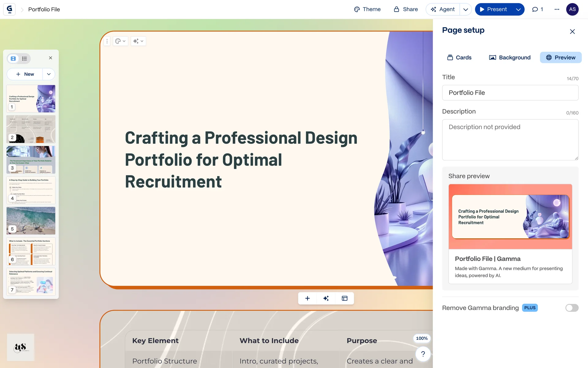Add card from template layout icon
Image resolution: width=588 pixels, height=368 pixels.
pyautogui.click(x=345, y=298)
